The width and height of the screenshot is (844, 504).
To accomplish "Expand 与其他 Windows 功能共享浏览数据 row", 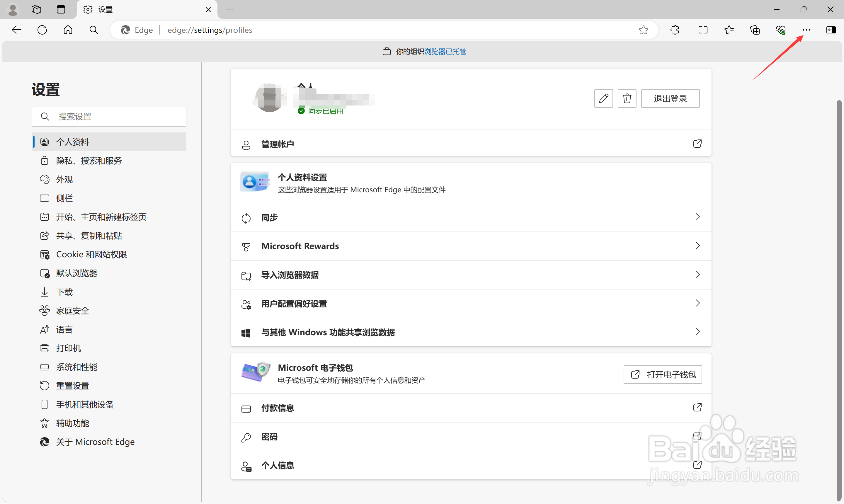I will pos(471,332).
